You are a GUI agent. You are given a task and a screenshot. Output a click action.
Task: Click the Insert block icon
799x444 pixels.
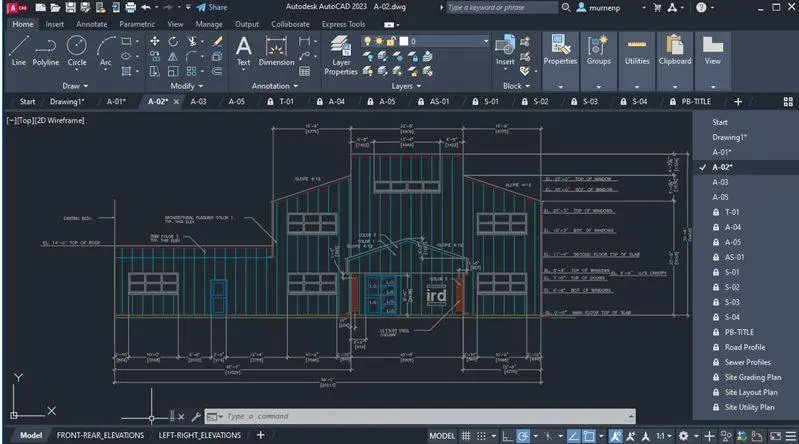tap(505, 50)
